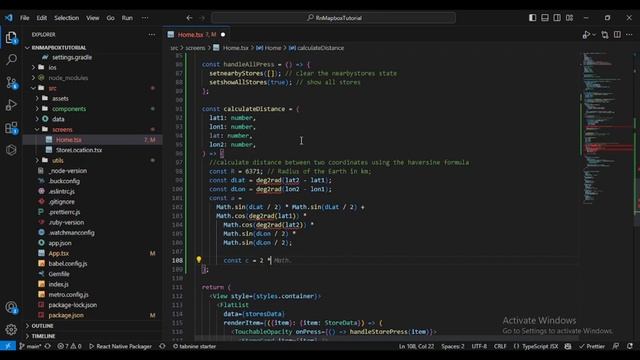Change line ending via CRLF

pyautogui.click(x=500, y=346)
